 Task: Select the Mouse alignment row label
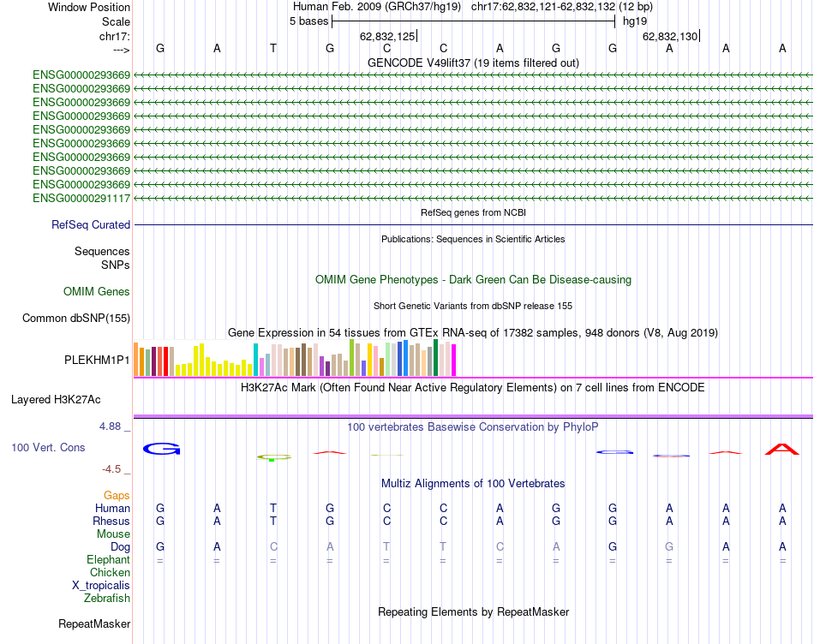coord(113,534)
